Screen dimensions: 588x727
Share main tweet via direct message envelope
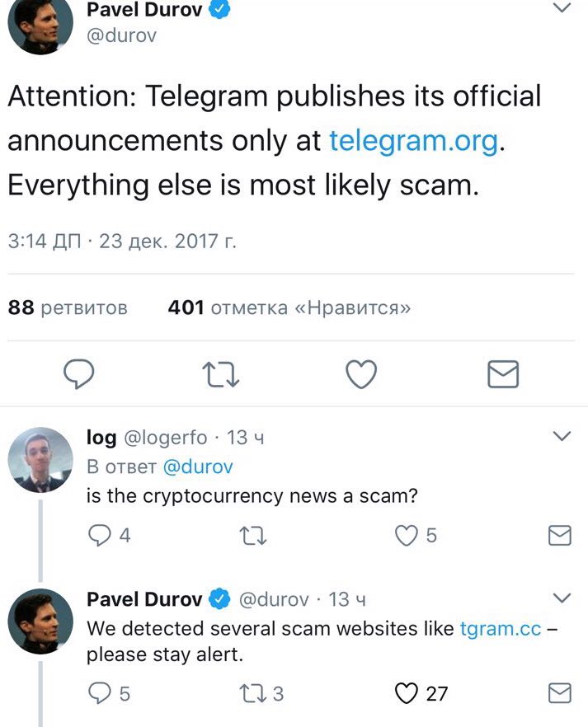pyautogui.click(x=503, y=373)
